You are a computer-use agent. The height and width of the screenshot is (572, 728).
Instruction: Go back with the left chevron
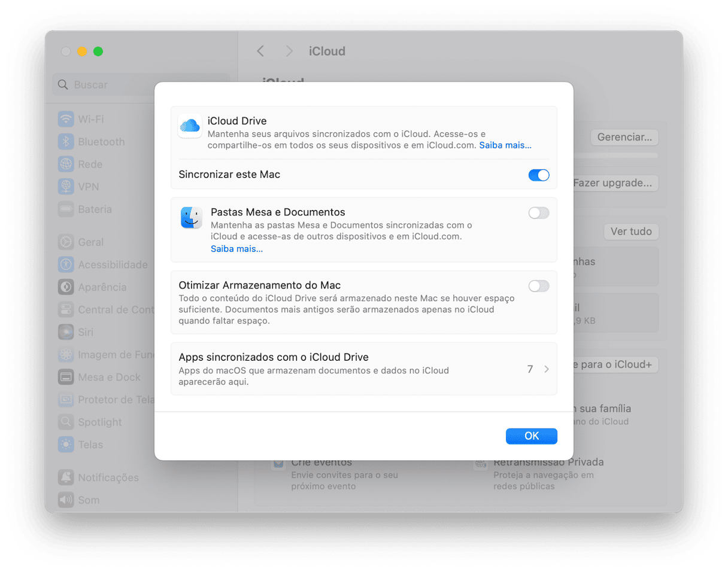point(260,51)
